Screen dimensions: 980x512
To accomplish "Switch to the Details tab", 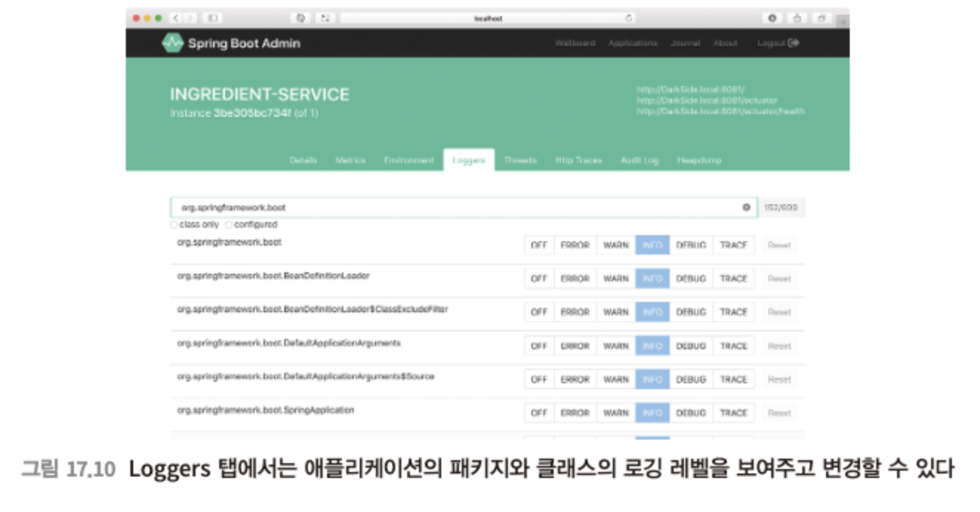I will (x=303, y=160).
